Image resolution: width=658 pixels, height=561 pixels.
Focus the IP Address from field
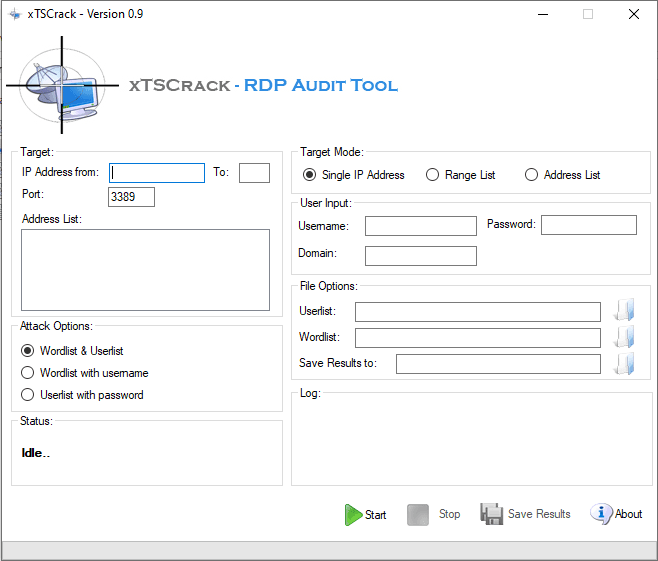[157, 173]
